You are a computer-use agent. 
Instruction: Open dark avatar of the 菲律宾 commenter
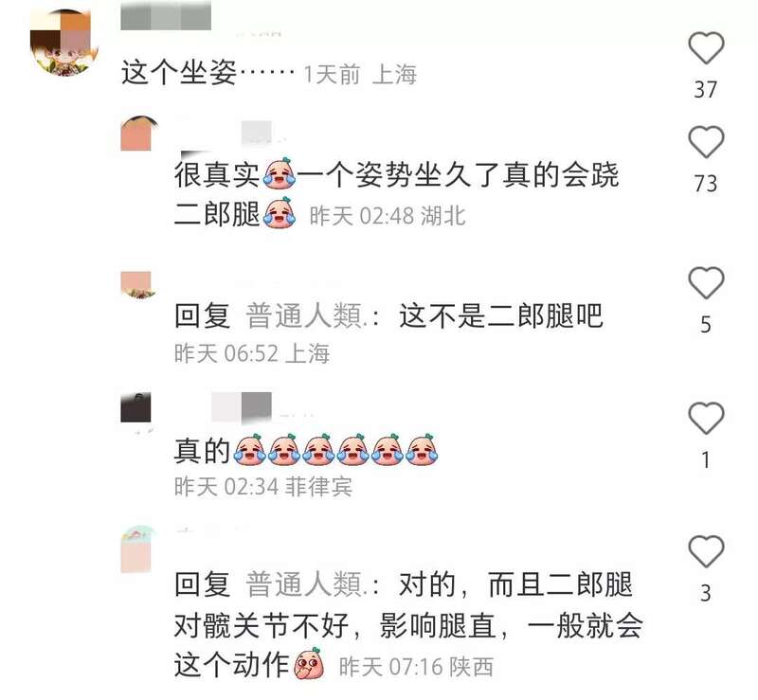pos(135,407)
